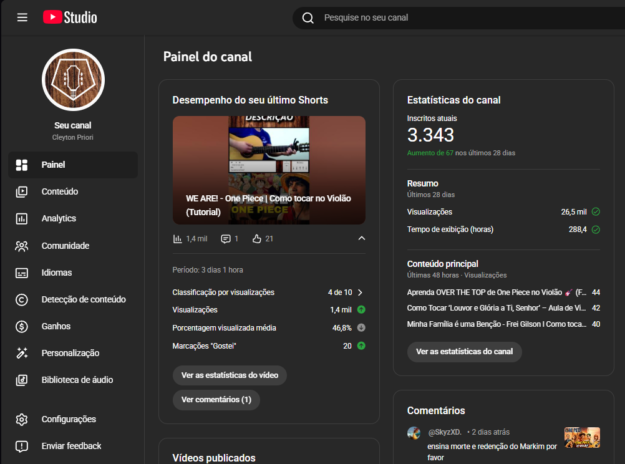This screenshot has height=464, width=625.
Task: Click the Aumento de 67 text
Action: [430, 153]
